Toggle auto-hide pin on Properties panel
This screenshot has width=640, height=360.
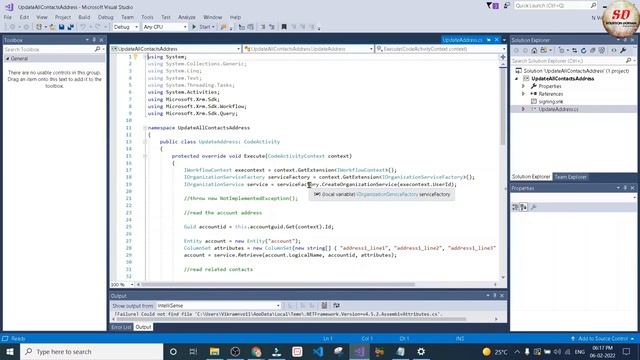(625, 188)
